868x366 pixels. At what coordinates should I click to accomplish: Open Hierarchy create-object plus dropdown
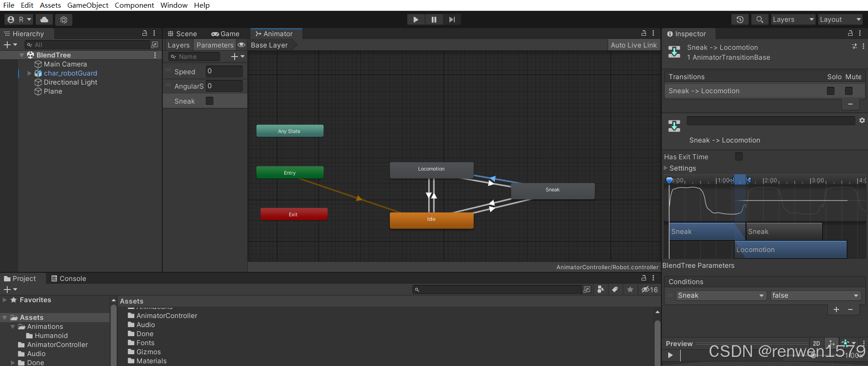click(10, 45)
